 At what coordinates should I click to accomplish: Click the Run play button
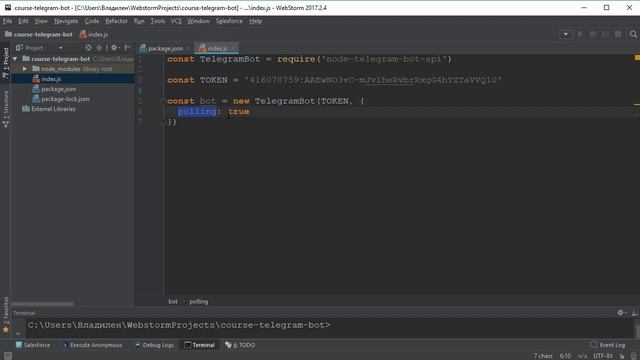(x=580, y=34)
